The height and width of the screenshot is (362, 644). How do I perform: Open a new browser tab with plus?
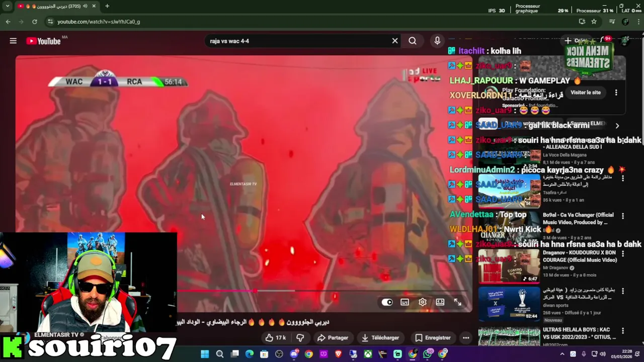[x=107, y=6]
